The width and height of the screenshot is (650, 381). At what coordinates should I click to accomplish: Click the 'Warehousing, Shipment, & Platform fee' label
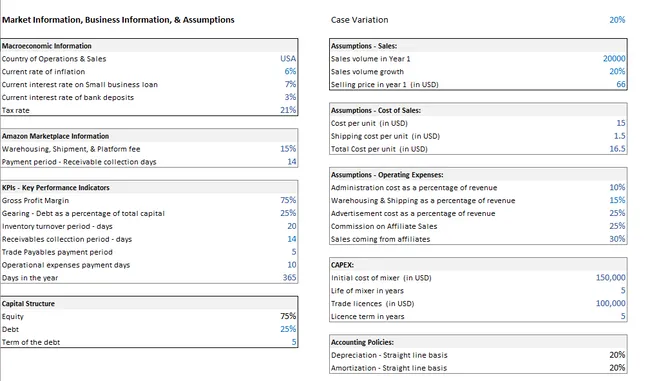[x=71, y=149]
